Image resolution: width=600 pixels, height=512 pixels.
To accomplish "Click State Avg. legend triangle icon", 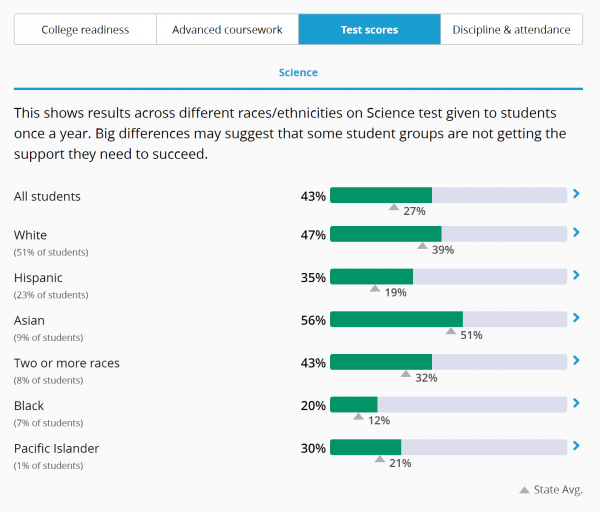I will (524, 490).
